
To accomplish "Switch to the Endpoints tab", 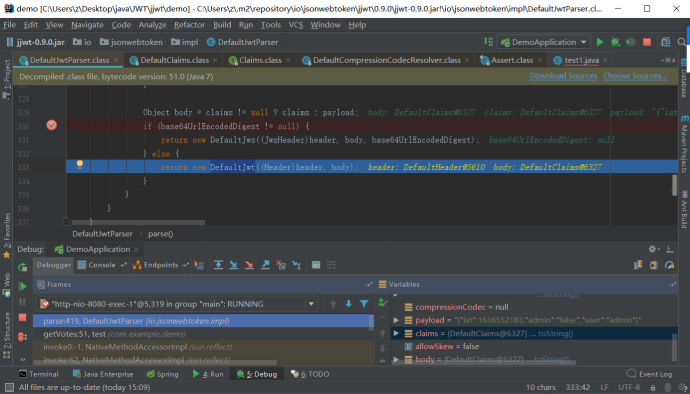I will coord(161,265).
